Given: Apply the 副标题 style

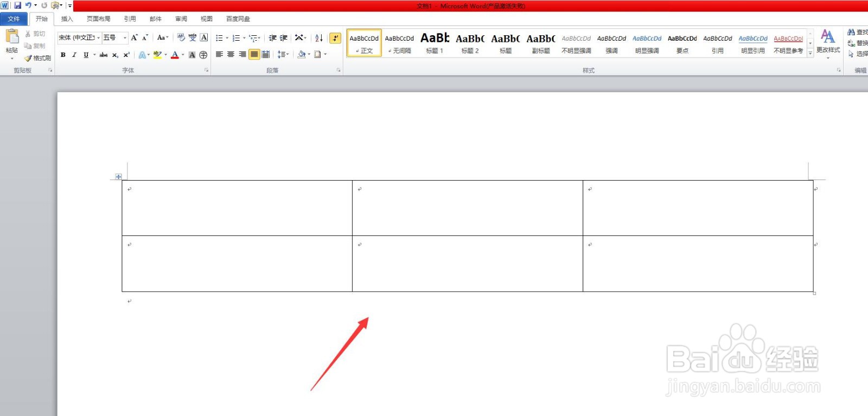Looking at the screenshot, I should (541, 43).
